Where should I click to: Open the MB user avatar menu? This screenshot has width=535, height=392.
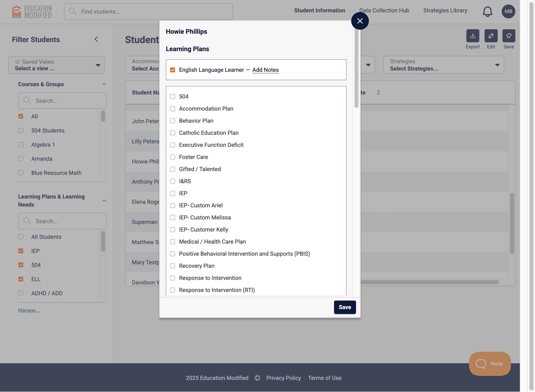[x=508, y=12]
